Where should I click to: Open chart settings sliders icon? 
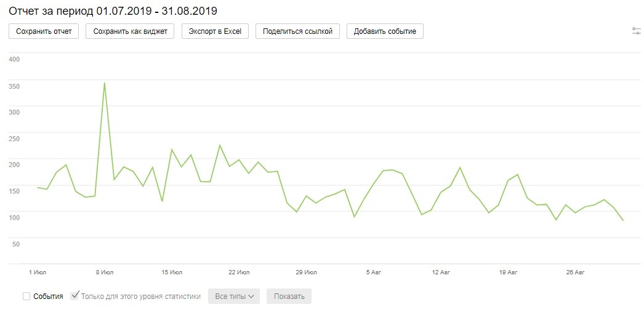point(636,31)
